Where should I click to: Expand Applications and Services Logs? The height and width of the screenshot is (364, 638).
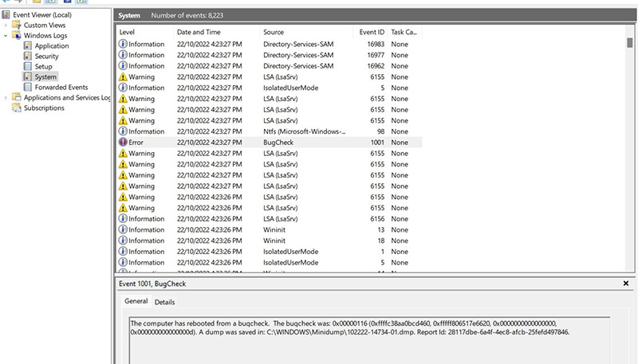click(x=6, y=98)
